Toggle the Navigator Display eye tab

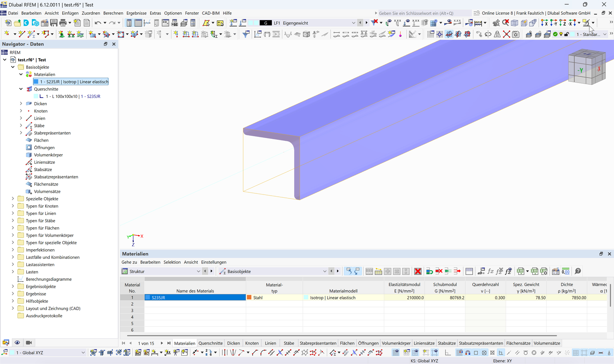pyautogui.click(x=17, y=343)
